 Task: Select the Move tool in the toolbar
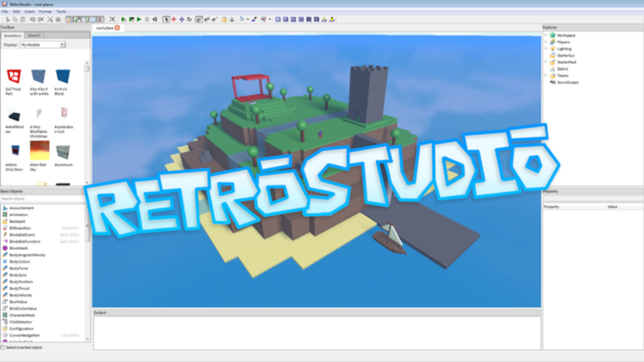click(x=174, y=19)
